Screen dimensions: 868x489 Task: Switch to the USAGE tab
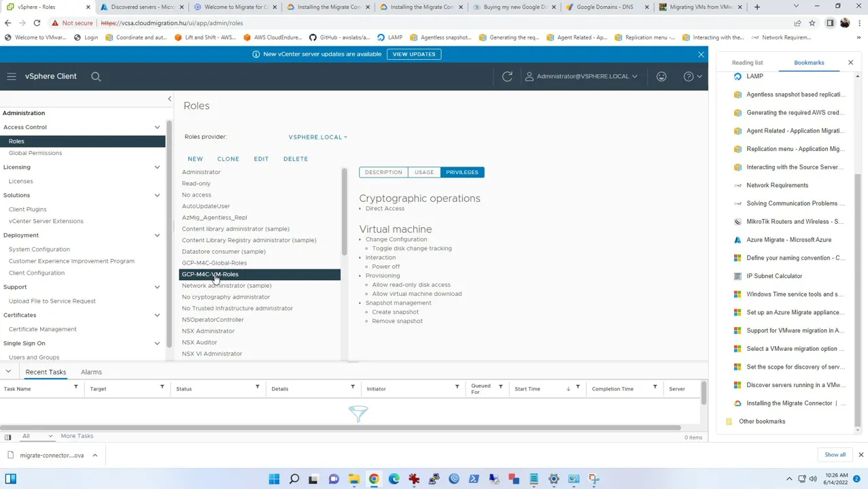tap(424, 172)
